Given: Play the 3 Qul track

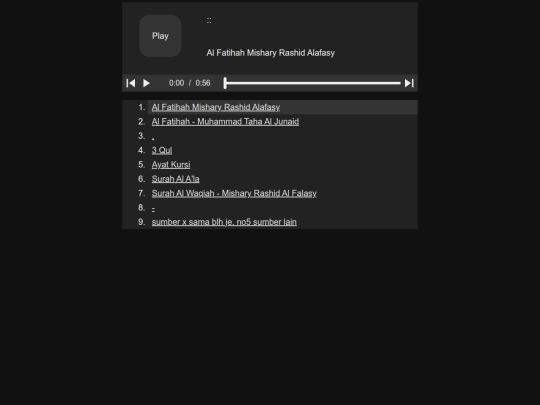Looking at the screenshot, I should [x=162, y=150].
